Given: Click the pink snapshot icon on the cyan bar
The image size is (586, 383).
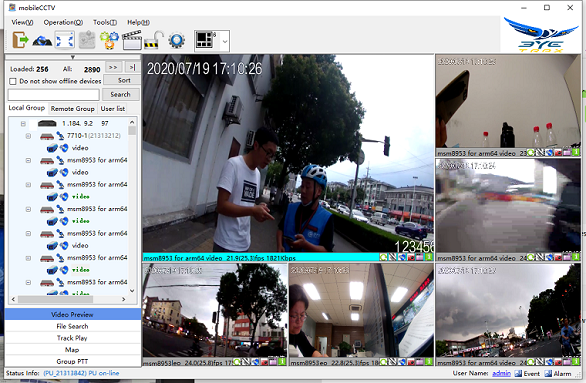Looking at the screenshot, I should click(x=420, y=257).
